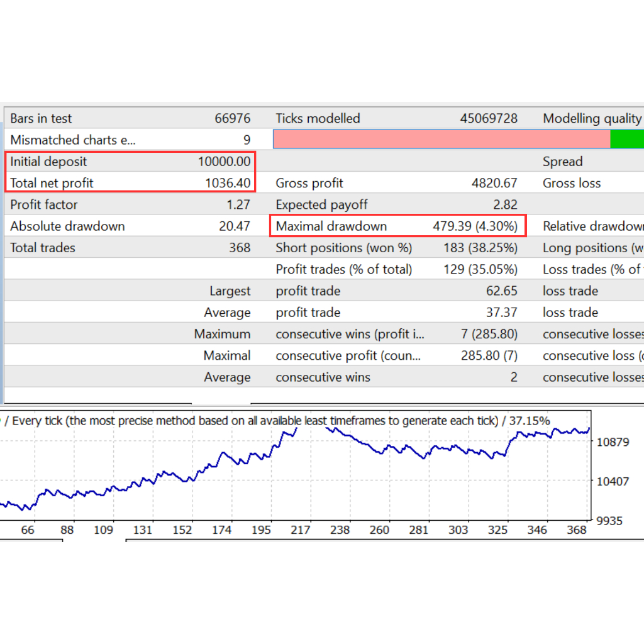Viewport: 644px width, 644px height.
Task: Click the Total net profit value 1036.40
Action: (228, 184)
